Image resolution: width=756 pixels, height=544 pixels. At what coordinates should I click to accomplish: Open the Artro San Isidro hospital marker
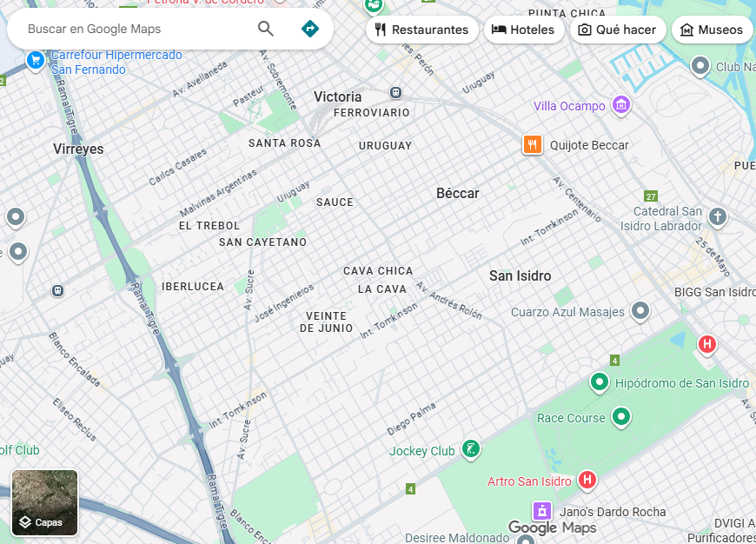pyautogui.click(x=587, y=480)
